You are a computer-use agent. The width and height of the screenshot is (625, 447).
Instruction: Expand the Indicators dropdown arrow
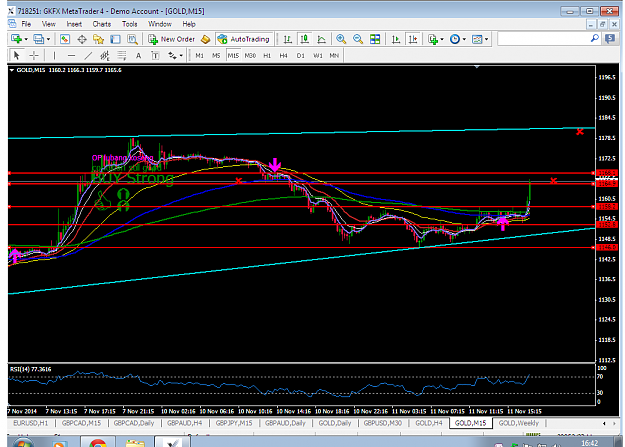click(x=442, y=39)
